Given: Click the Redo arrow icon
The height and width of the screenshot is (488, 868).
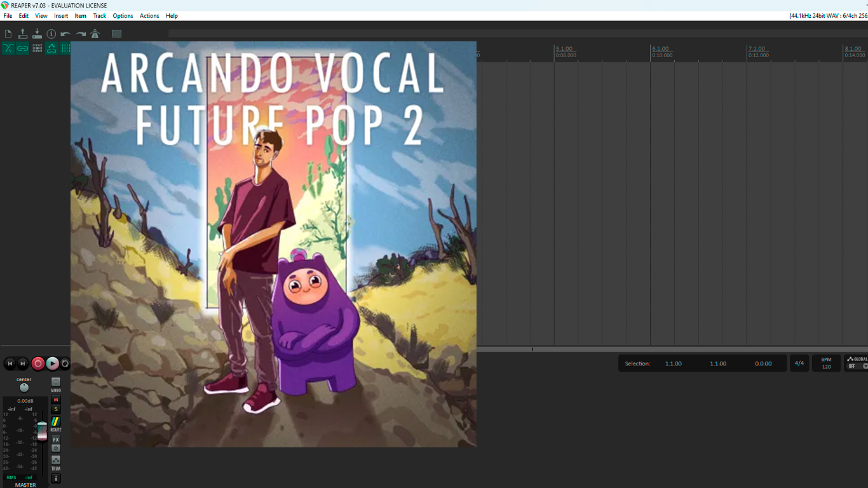Looking at the screenshot, I should [x=81, y=34].
